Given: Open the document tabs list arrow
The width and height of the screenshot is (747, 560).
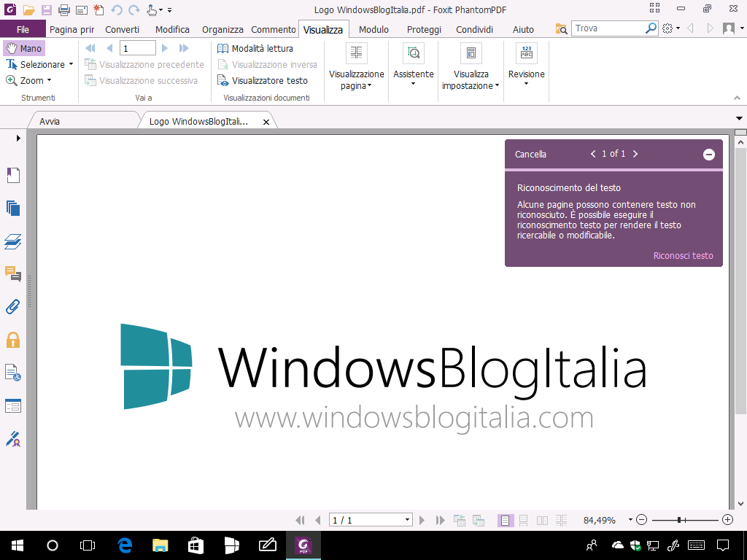Looking at the screenshot, I should [739, 118].
